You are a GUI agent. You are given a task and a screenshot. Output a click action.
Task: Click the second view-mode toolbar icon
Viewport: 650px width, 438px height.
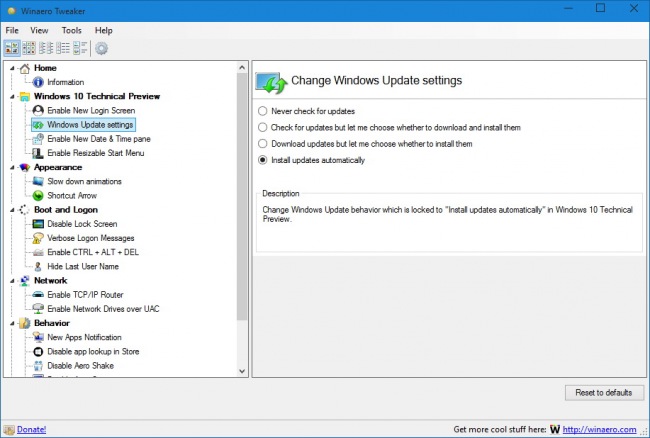(29, 48)
